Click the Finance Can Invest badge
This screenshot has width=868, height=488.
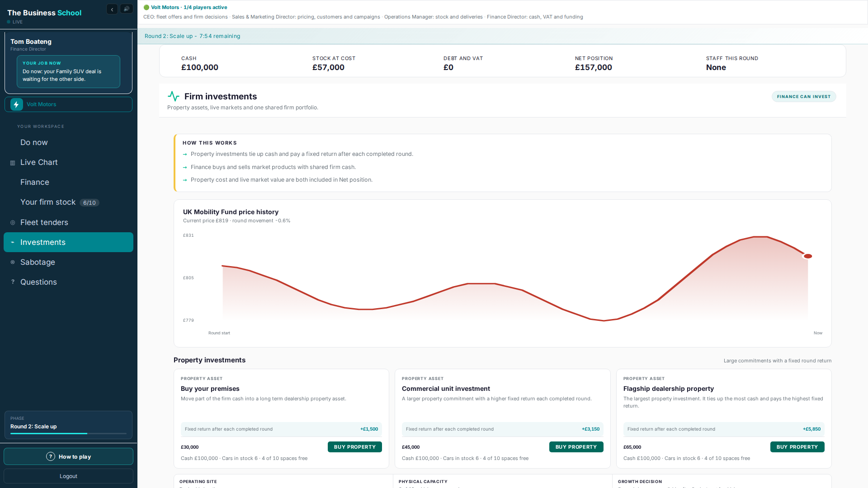pyautogui.click(x=804, y=97)
